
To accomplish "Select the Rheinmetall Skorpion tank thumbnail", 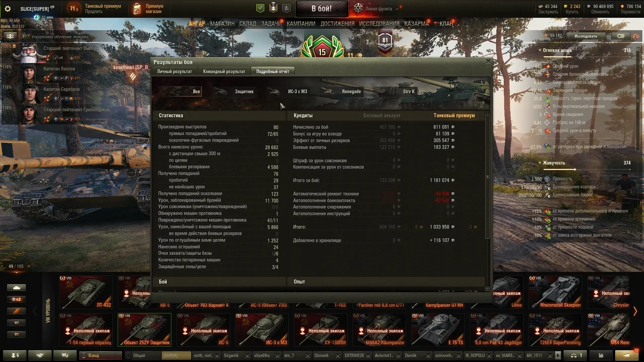I will (555, 292).
